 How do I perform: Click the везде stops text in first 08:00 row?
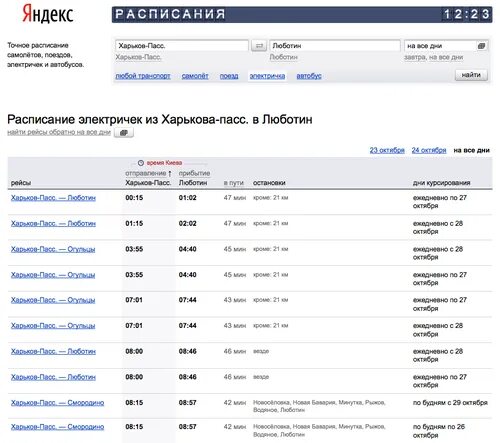click(x=261, y=351)
